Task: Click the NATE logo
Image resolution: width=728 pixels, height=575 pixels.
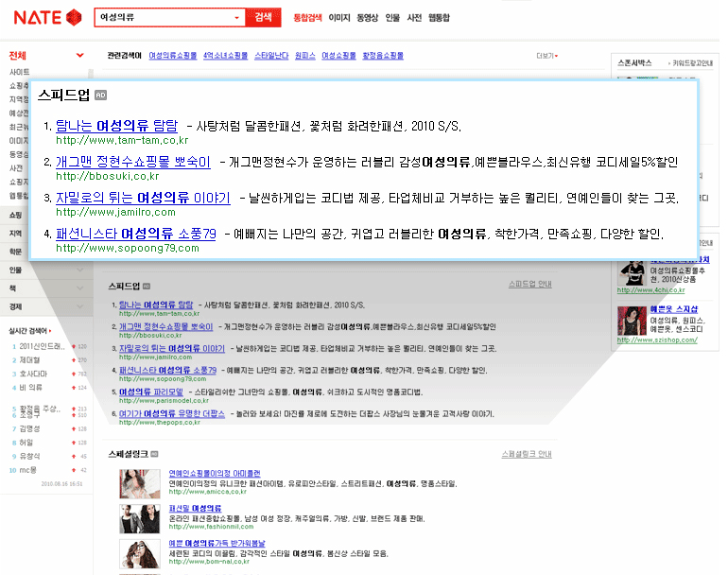Action: click(x=48, y=18)
